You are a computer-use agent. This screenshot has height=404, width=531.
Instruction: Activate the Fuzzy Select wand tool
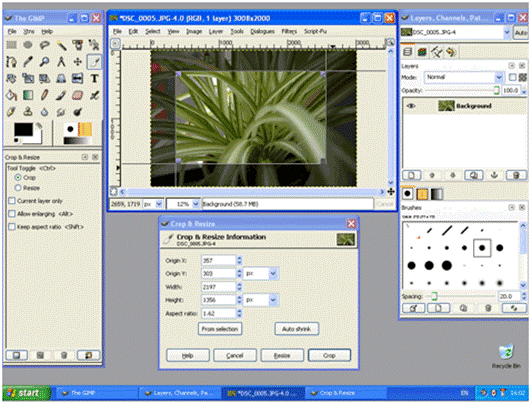point(61,45)
